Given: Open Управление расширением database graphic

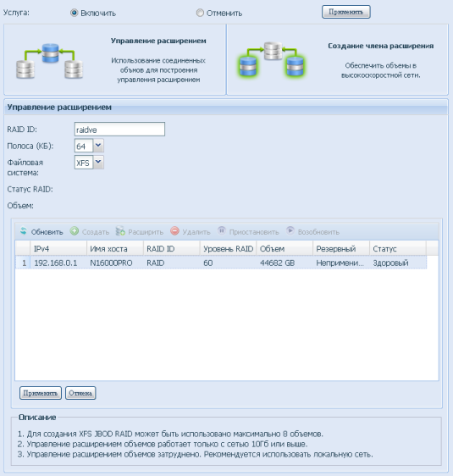Looking at the screenshot, I should pyautogui.click(x=49, y=61).
